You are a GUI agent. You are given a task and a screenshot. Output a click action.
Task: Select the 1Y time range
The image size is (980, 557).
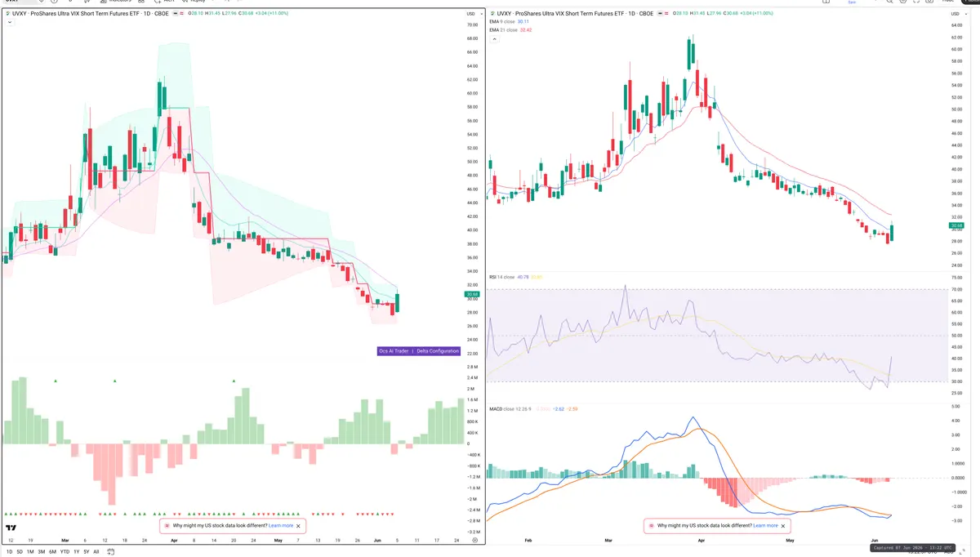[x=77, y=551]
